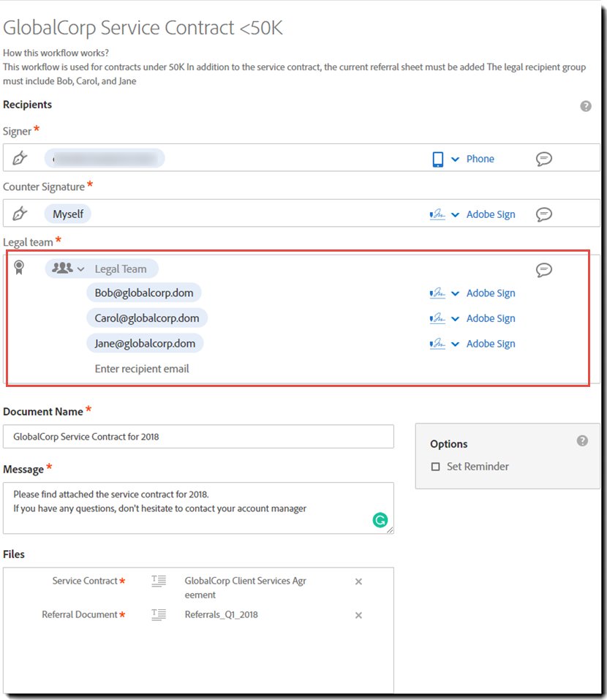The width and height of the screenshot is (607, 700).
Task: Click the Legal Team group name label
Action: 121,268
